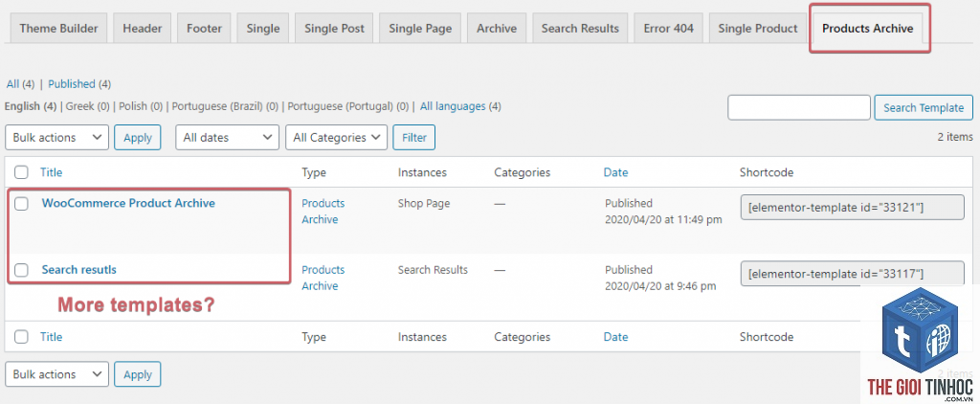The height and width of the screenshot is (404, 980).
Task: Switch to the Archive tab
Action: [497, 28]
